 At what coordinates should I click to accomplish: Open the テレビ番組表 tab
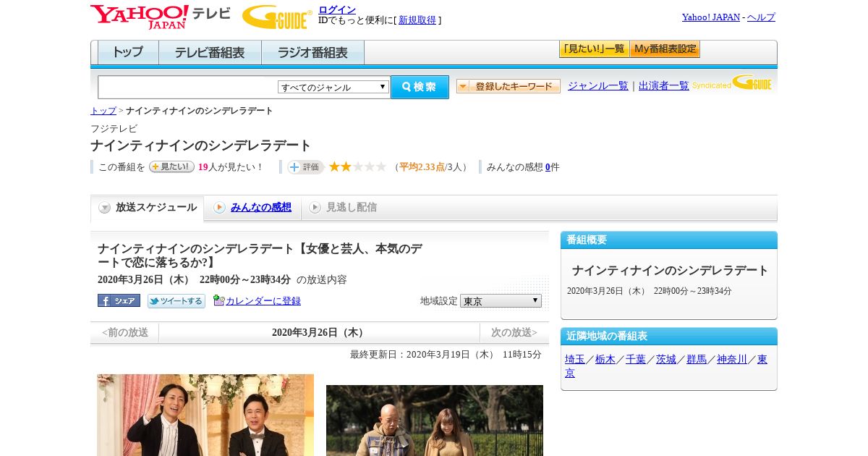point(210,53)
